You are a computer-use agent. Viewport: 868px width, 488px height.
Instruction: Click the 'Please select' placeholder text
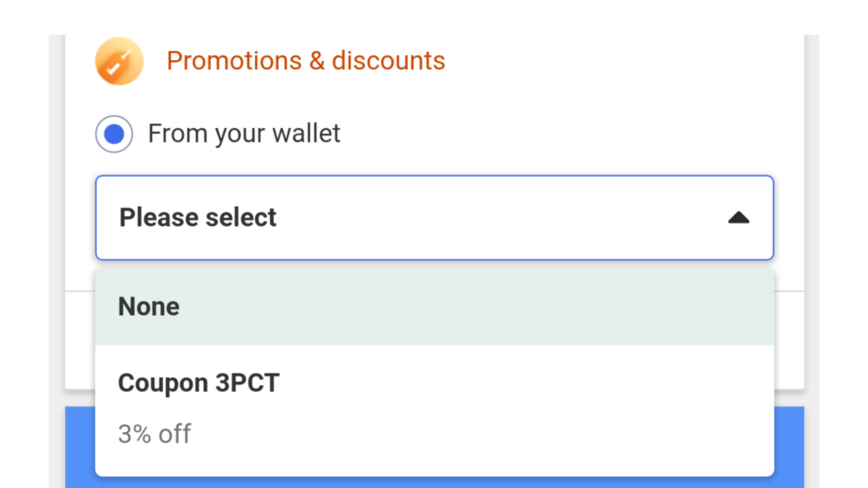[198, 218]
